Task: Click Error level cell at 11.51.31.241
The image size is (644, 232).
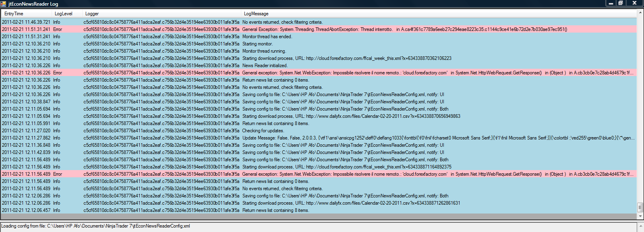Action: tap(58, 29)
